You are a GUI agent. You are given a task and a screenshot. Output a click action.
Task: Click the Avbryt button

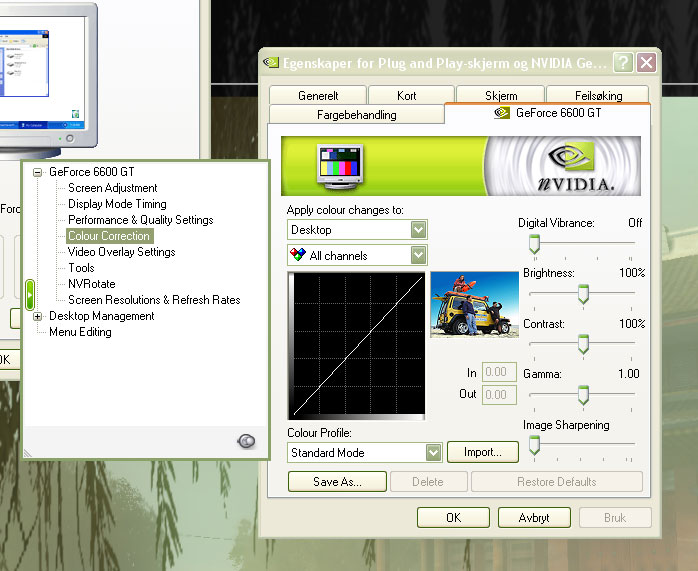coord(534,518)
